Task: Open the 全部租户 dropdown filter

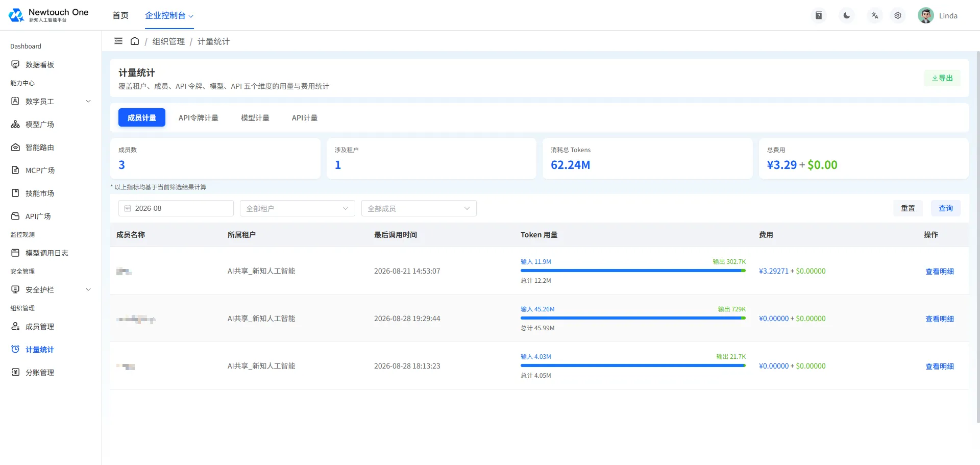Action: coord(298,208)
